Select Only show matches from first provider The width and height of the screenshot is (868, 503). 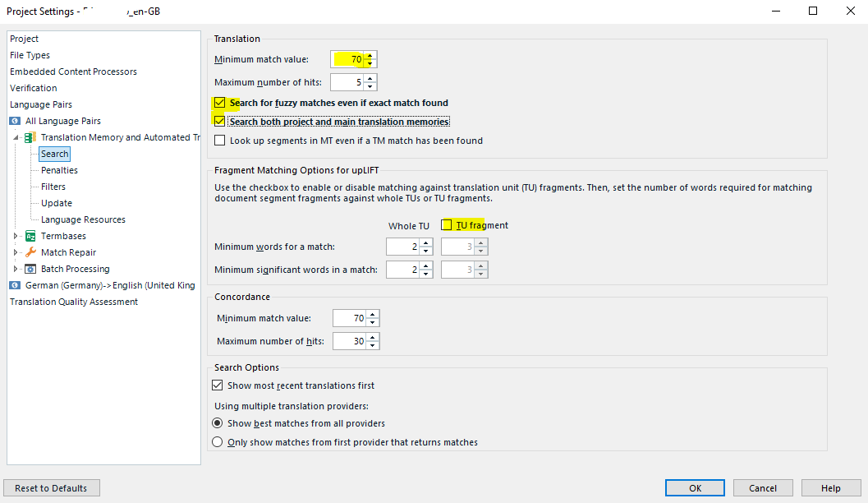pyautogui.click(x=218, y=442)
